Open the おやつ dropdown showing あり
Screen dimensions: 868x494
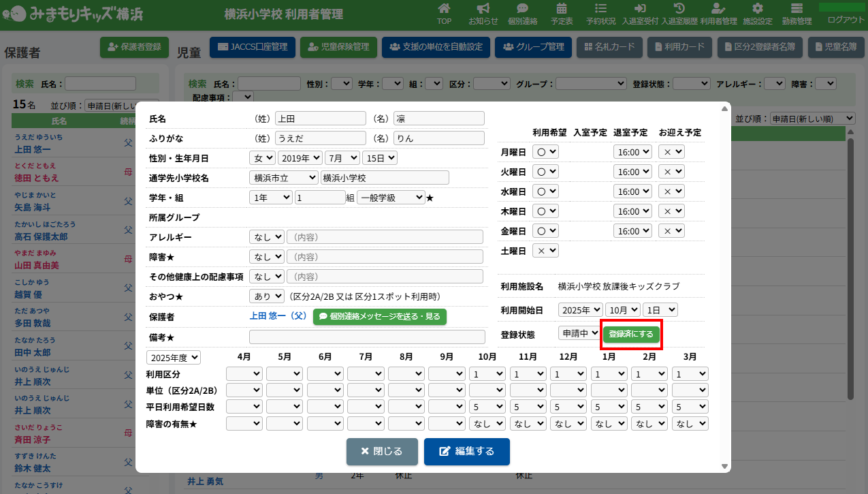click(x=267, y=296)
